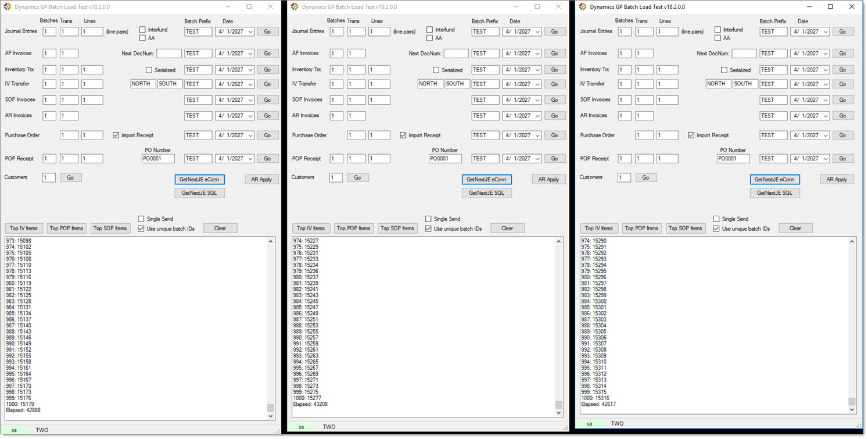Check the Serialized option in the left window

149,70
